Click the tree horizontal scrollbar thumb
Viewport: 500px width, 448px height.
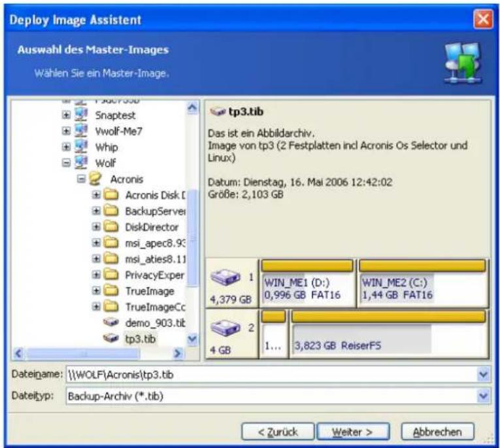point(83,353)
